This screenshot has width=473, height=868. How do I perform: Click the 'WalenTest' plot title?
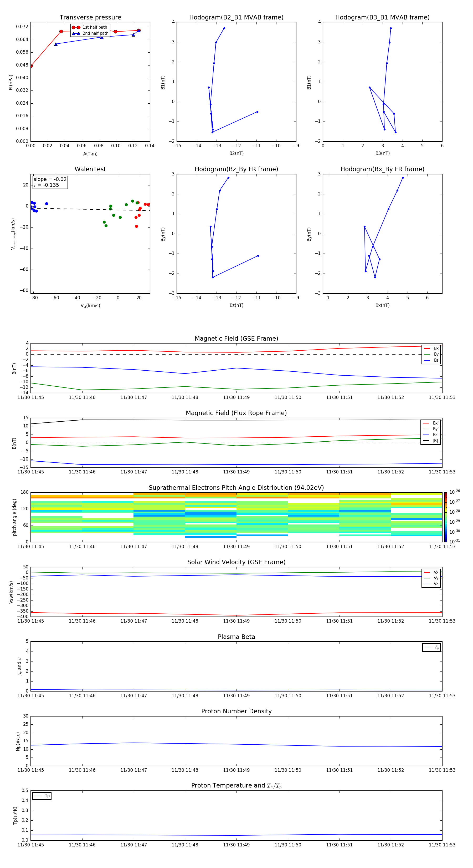point(90,169)
